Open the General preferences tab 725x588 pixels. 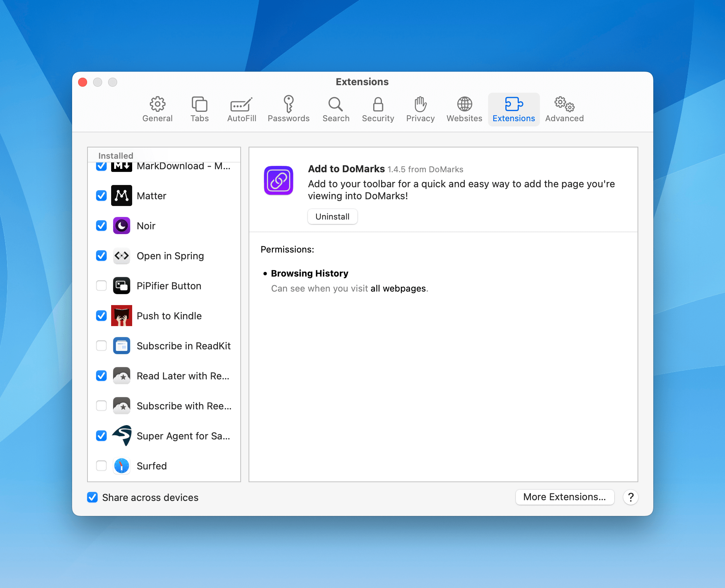157,109
